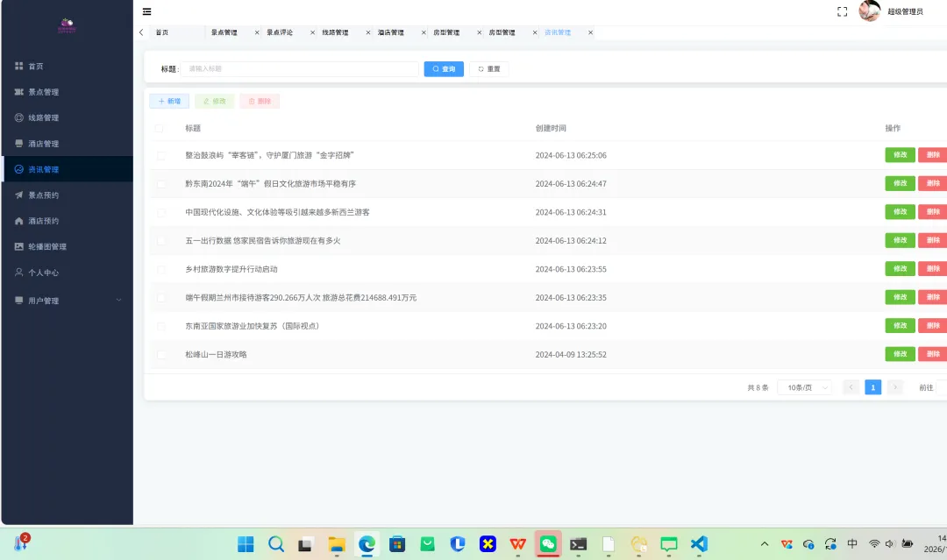Open File Explorer from taskbar

click(337, 544)
